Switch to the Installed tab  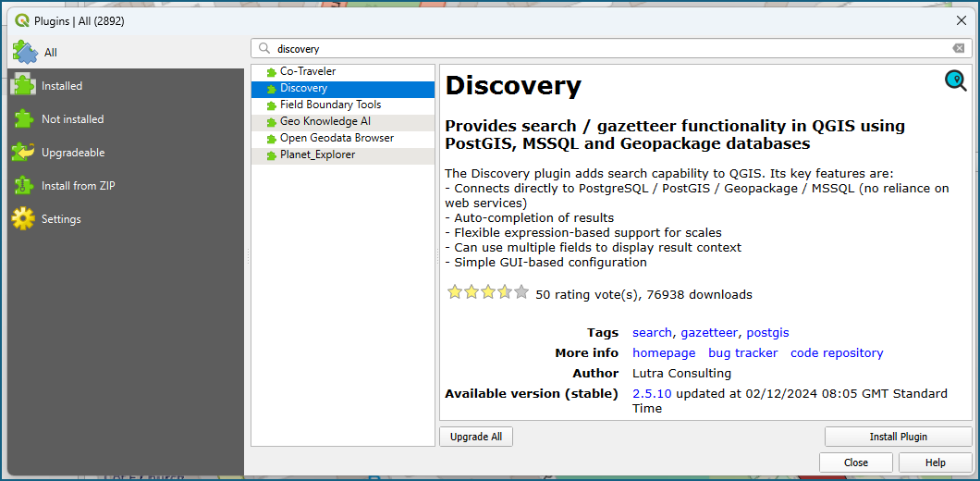[x=126, y=86]
